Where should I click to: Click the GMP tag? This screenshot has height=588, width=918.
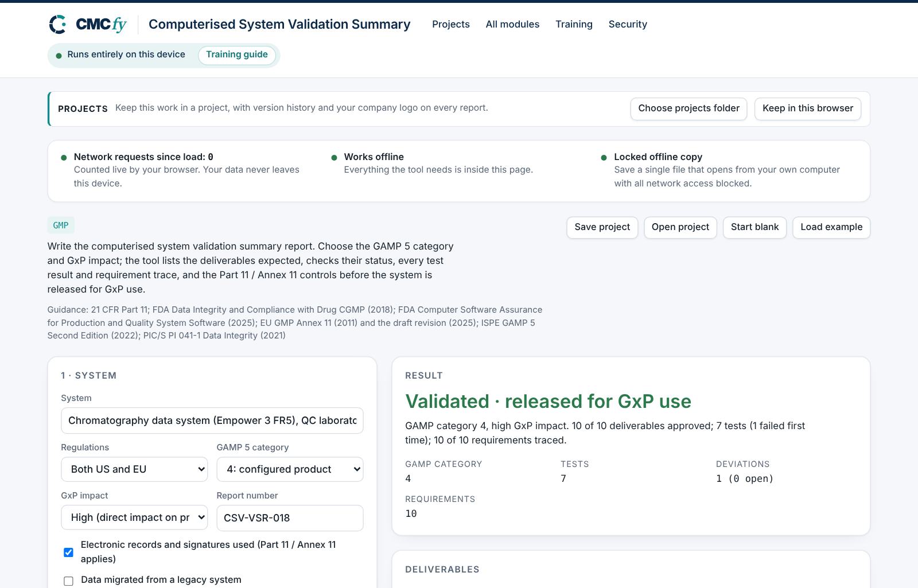(x=61, y=225)
